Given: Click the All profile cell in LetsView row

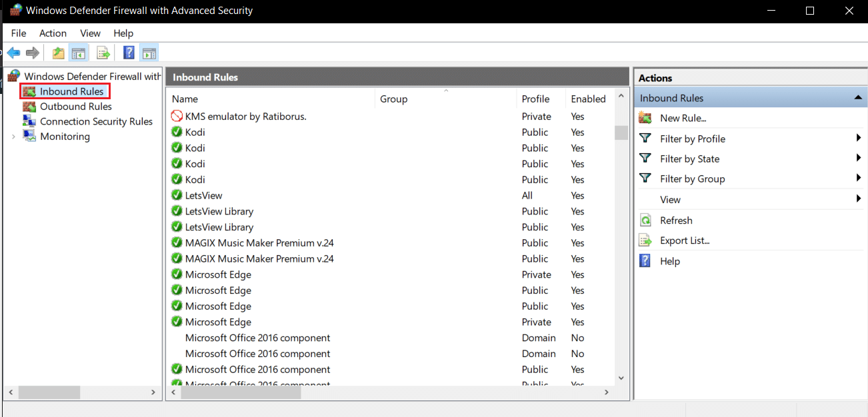Looking at the screenshot, I should tap(527, 195).
